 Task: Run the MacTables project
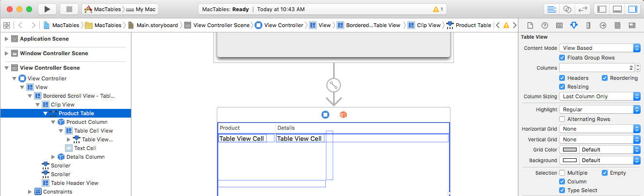[x=47, y=9]
